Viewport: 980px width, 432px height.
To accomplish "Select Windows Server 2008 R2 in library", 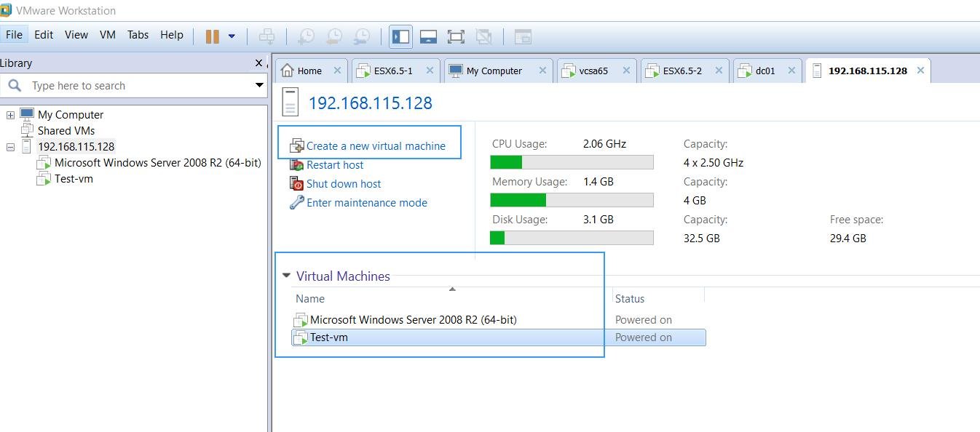I will [157, 163].
